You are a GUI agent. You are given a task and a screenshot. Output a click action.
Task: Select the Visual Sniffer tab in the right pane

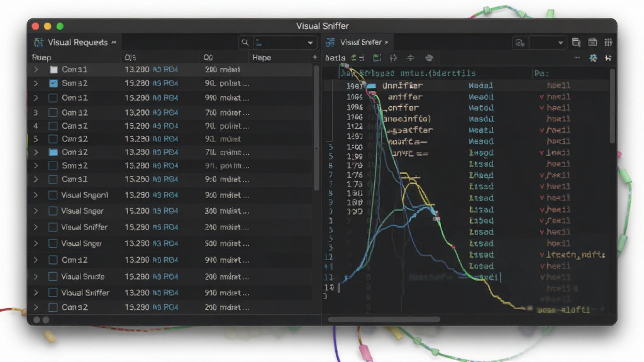tap(357, 42)
